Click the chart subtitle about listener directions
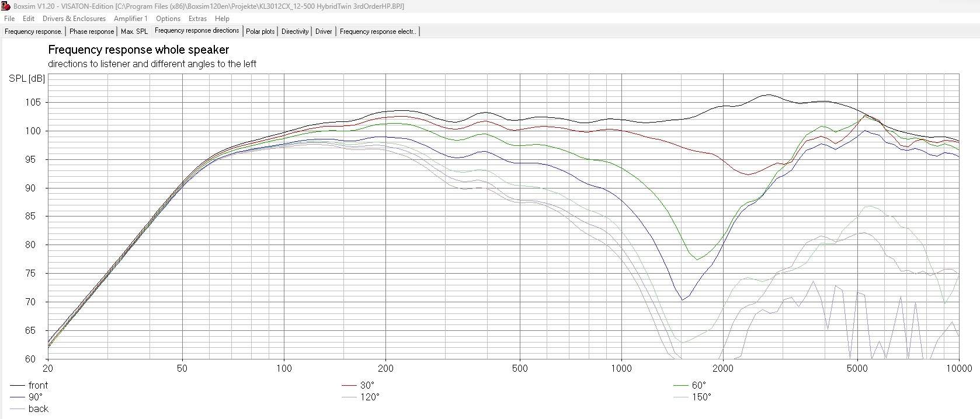The height and width of the screenshot is (419, 980). pos(152,64)
